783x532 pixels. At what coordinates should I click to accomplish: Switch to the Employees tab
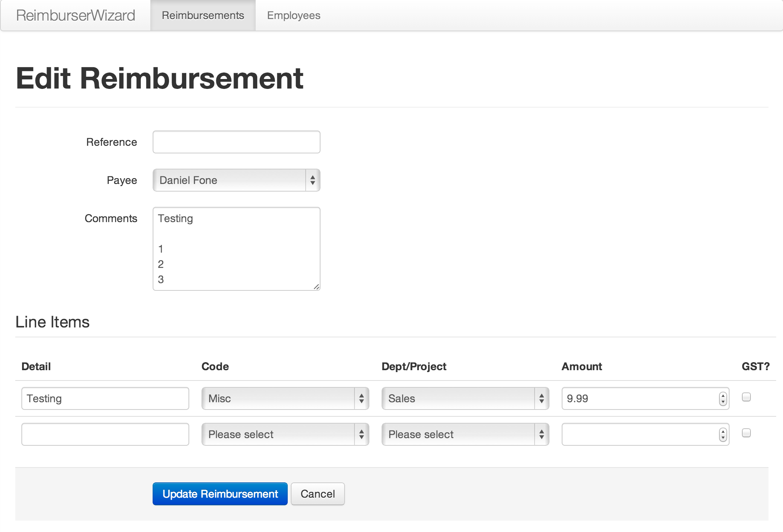(x=293, y=15)
